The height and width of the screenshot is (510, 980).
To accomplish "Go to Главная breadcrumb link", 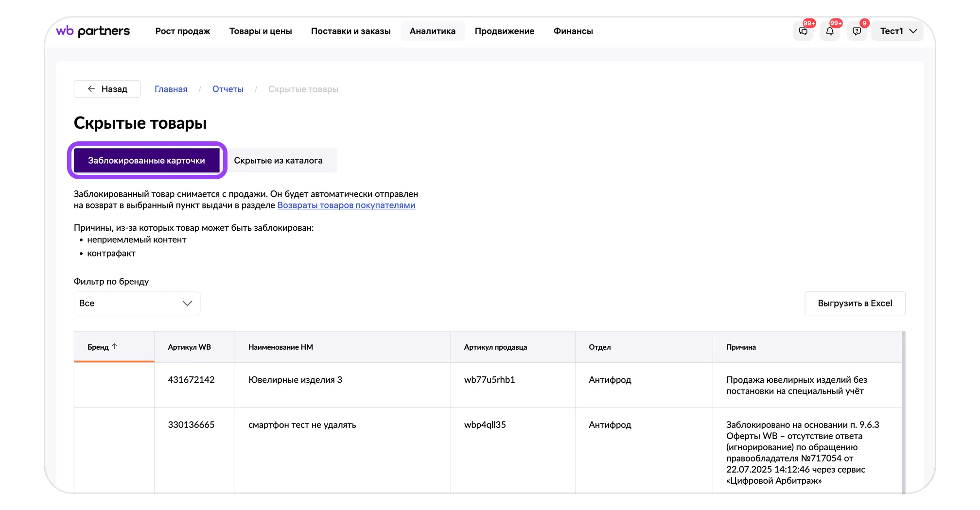I will pyautogui.click(x=171, y=89).
